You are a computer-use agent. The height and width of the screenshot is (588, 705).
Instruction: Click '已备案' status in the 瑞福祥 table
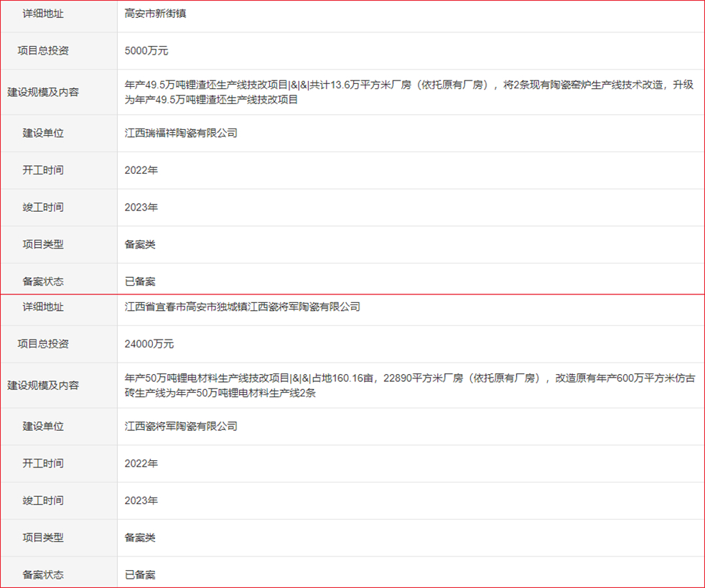[x=140, y=281]
